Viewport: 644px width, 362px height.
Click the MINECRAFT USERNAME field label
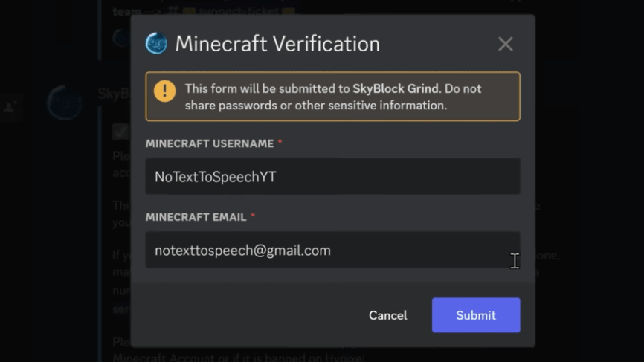[x=210, y=143]
